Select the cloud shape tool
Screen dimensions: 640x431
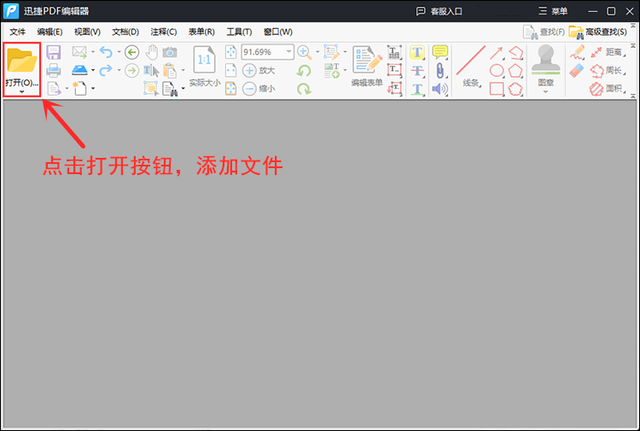point(516,89)
